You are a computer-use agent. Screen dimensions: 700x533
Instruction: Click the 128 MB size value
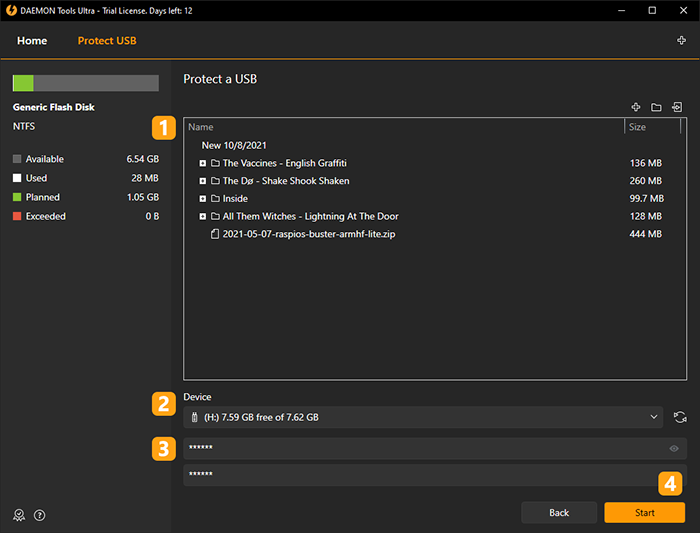coord(646,216)
